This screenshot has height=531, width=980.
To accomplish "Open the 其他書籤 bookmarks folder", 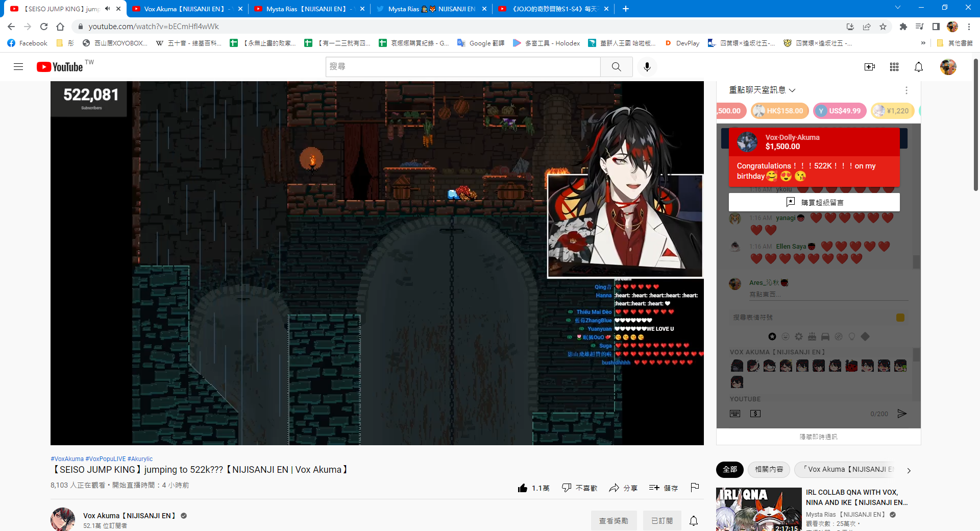I will [x=954, y=43].
